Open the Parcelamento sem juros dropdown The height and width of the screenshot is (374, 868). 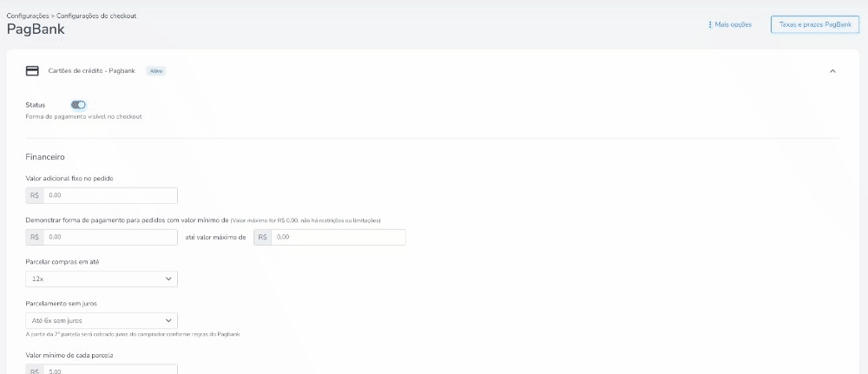coord(102,320)
